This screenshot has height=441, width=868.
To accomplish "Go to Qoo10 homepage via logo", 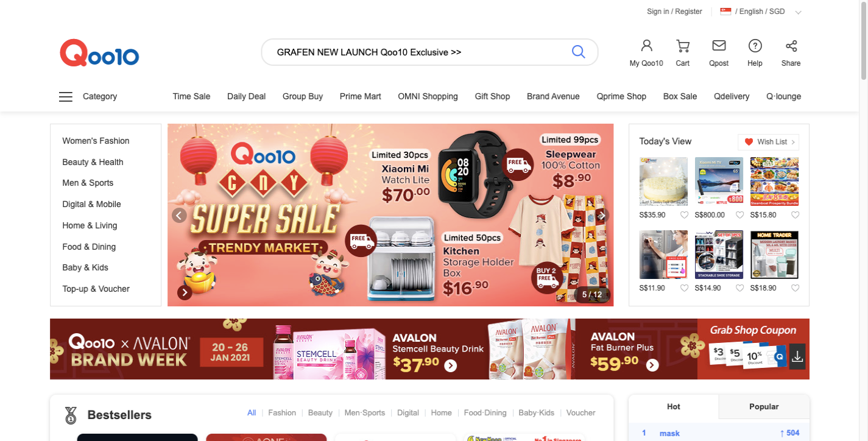I will (99, 53).
